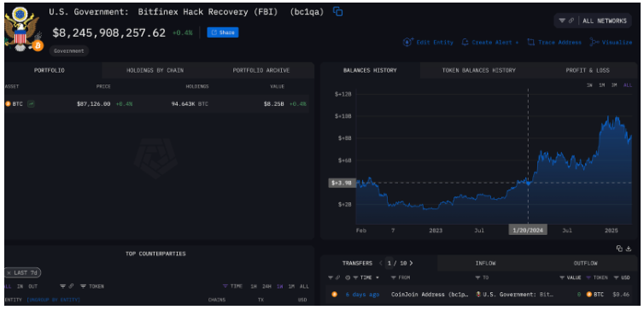Image resolution: width=644 pixels, height=310 pixels.
Task: Open transfers TOKEN filter
Action: [x=597, y=278]
